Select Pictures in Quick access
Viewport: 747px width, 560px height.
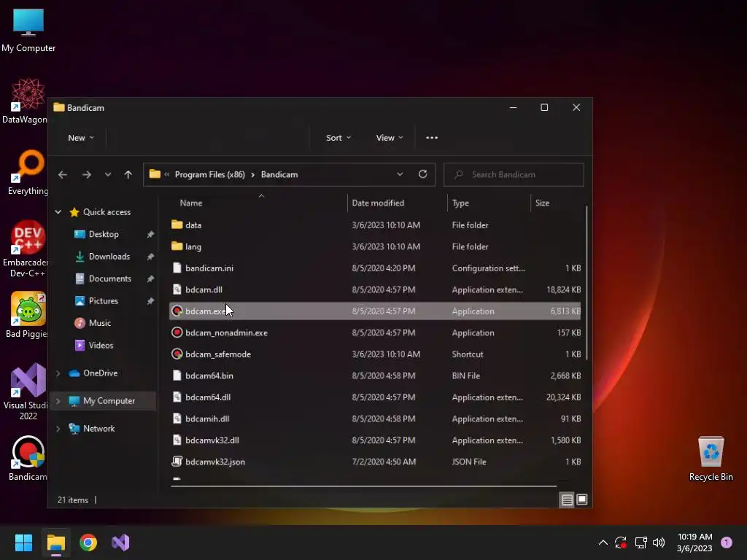tap(104, 301)
